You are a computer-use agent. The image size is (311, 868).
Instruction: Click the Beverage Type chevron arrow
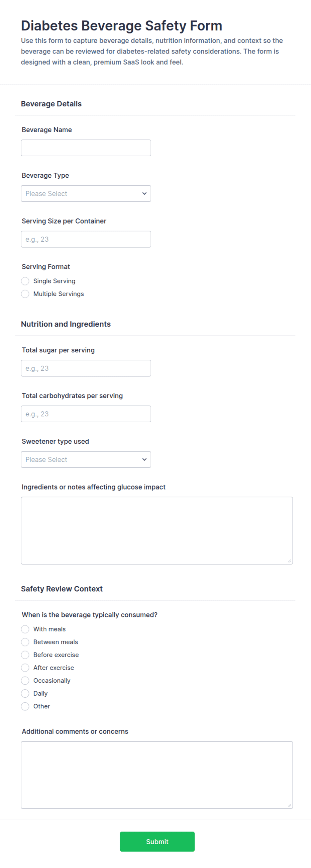point(144,193)
